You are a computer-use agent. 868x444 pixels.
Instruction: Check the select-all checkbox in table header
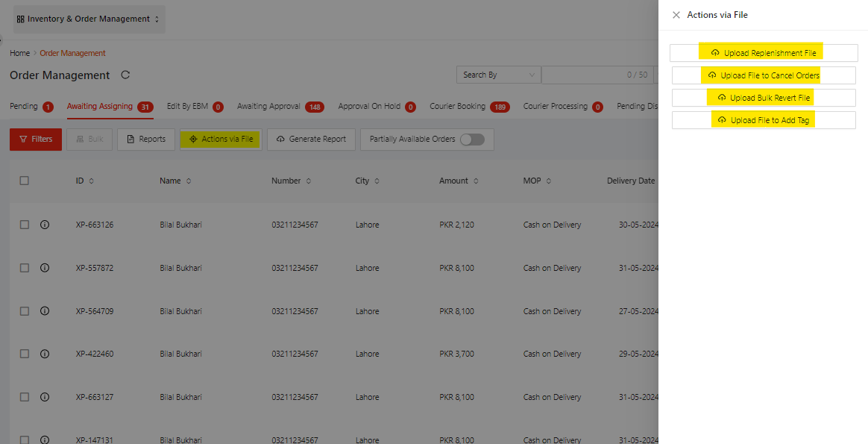(x=25, y=181)
